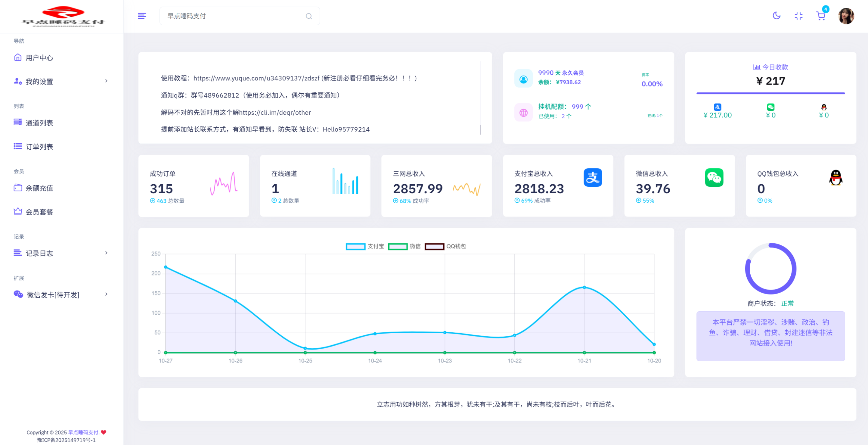The image size is (868, 445).
Task: Click the QQ penguin icon in QQ钱包总收入
Action: pyautogui.click(x=835, y=178)
